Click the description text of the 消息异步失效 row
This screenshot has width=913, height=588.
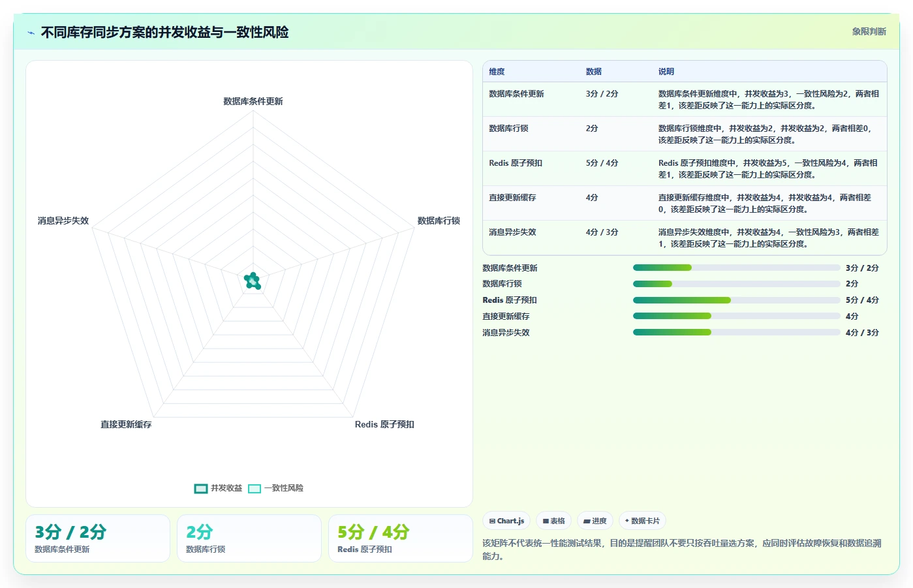[769, 238]
